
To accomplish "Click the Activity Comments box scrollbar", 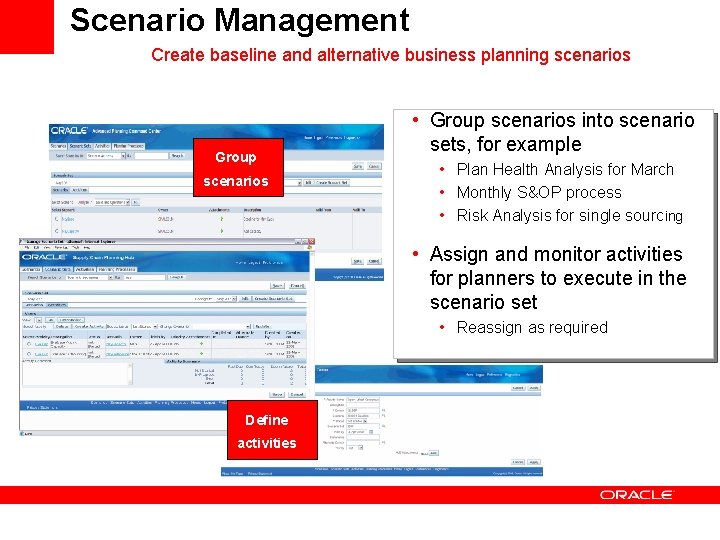I will (x=130, y=374).
